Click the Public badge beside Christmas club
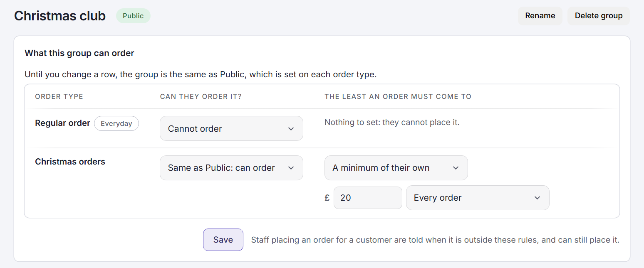644x268 pixels. click(133, 16)
